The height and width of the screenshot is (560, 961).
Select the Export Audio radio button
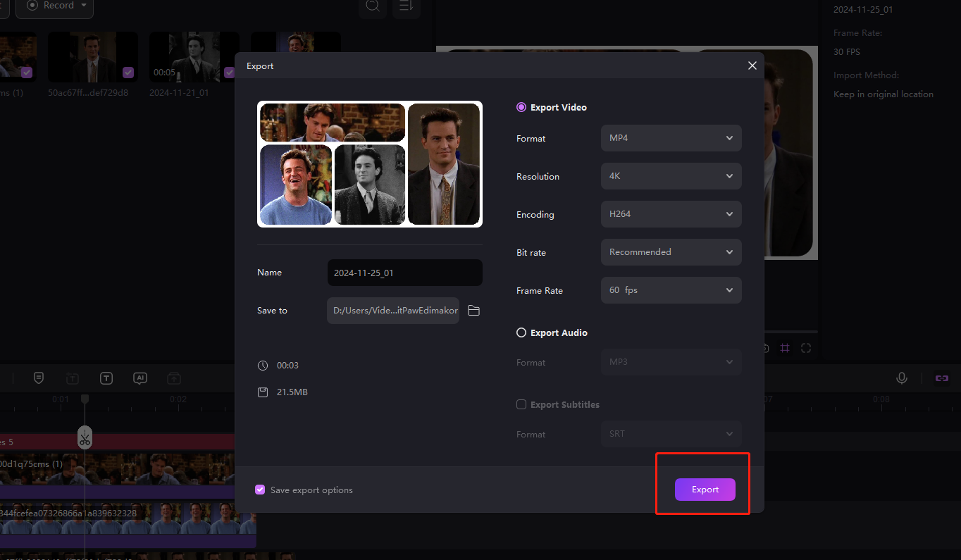coord(521,332)
